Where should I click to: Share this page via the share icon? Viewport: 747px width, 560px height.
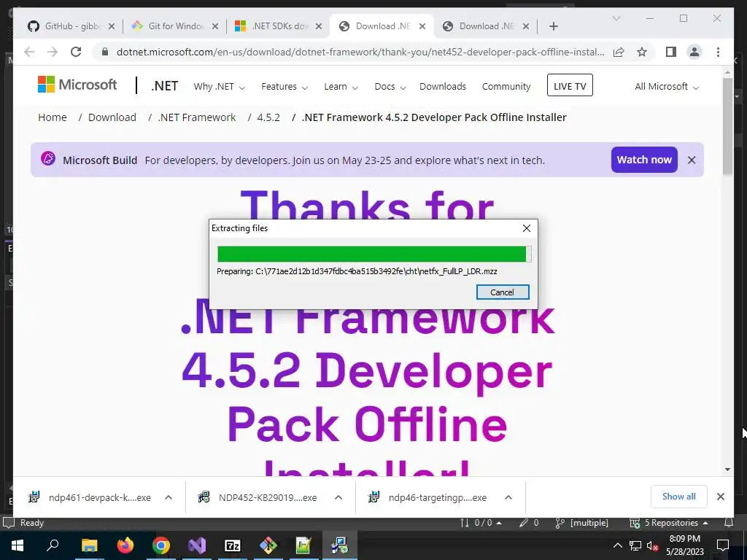pos(619,52)
